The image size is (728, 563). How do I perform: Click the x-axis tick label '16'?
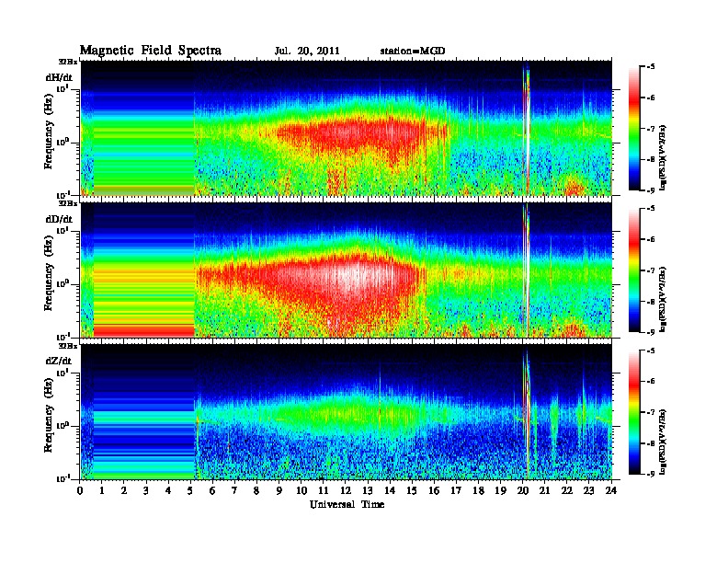pyautogui.click(x=434, y=490)
